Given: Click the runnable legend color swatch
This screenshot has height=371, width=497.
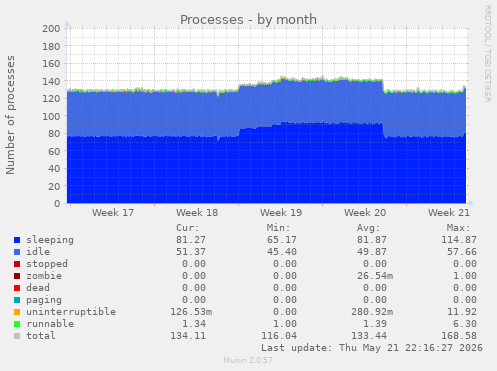Looking at the screenshot, I should click(17, 324).
